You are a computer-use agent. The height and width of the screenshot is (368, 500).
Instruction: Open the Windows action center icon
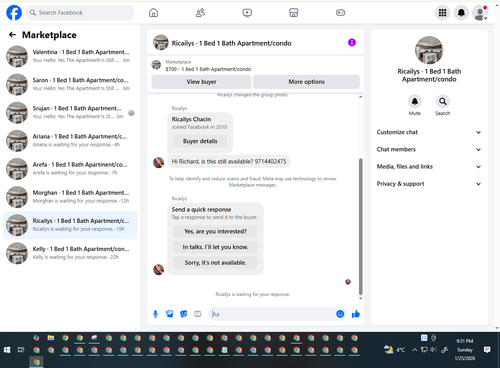487,350
